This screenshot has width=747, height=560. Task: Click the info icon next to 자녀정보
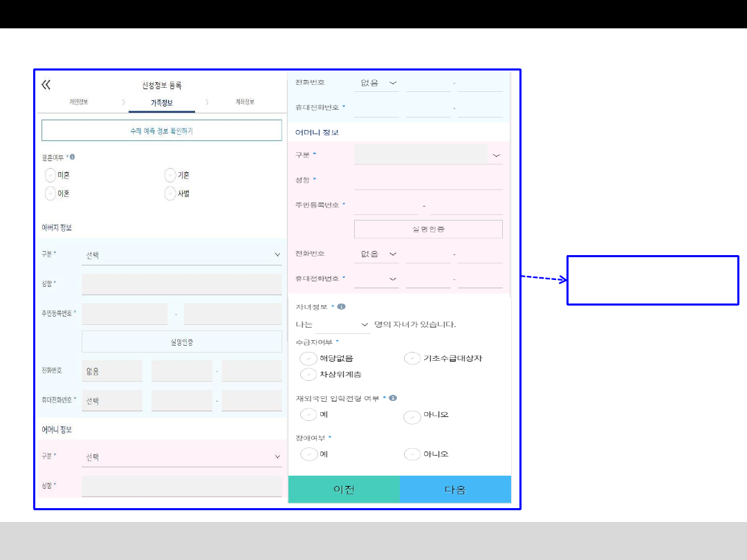tap(342, 306)
